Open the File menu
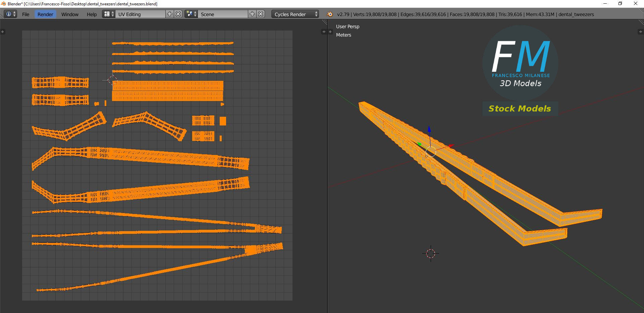 [25, 14]
